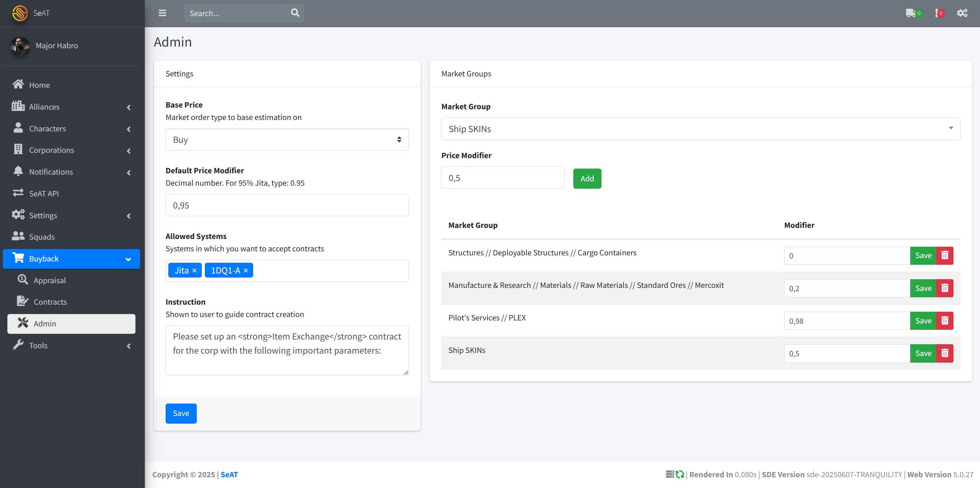Open the Market Group Ship SKINs dropdown
Screen dimensions: 980x488
click(x=700, y=129)
